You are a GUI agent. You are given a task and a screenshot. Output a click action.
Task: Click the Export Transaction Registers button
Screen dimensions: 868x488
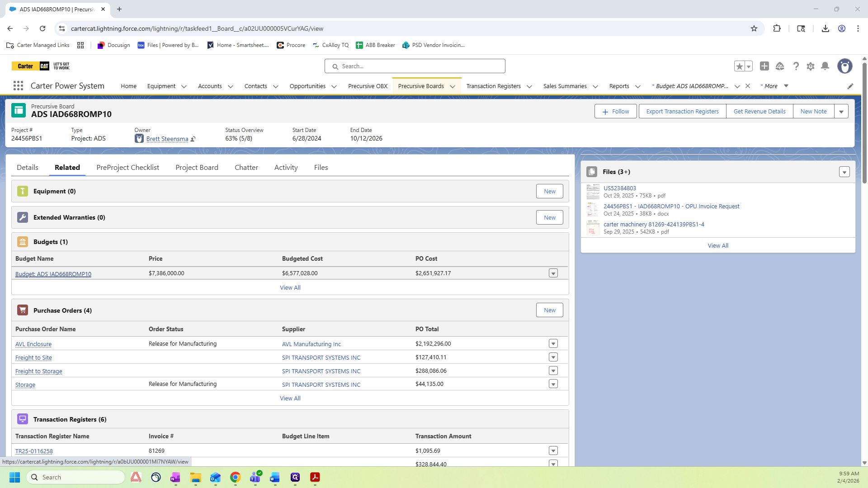[x=682, y=112]
